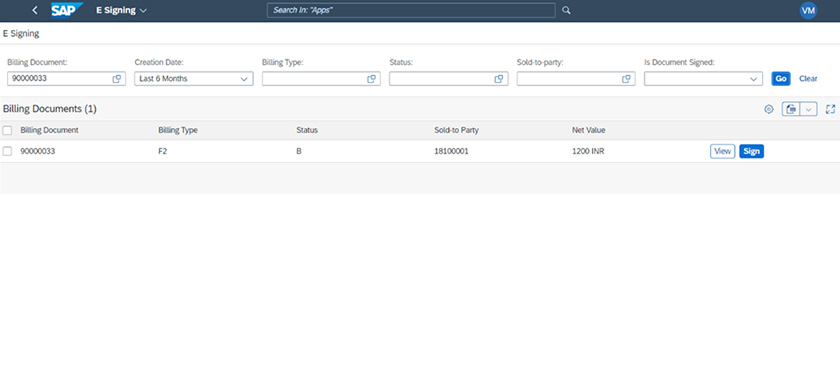Click the E Signing page title
840x390 pixels.
(x=21, y=34)
